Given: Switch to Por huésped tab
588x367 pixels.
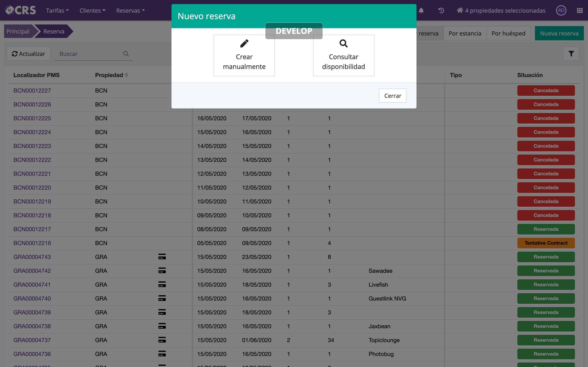Looking at the screenshot, I should click(508, 33).
